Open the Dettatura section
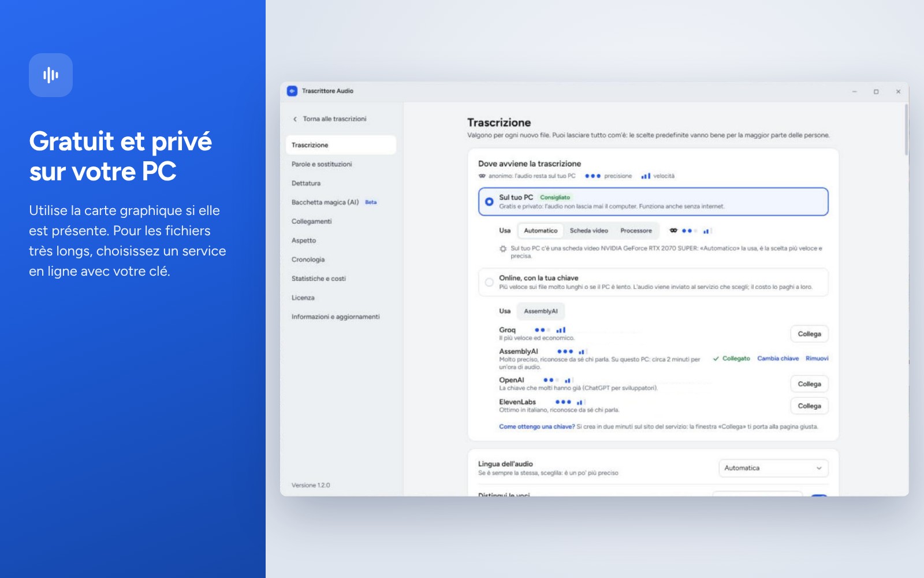This screenshot has height=578, width=924. (341, 183)
